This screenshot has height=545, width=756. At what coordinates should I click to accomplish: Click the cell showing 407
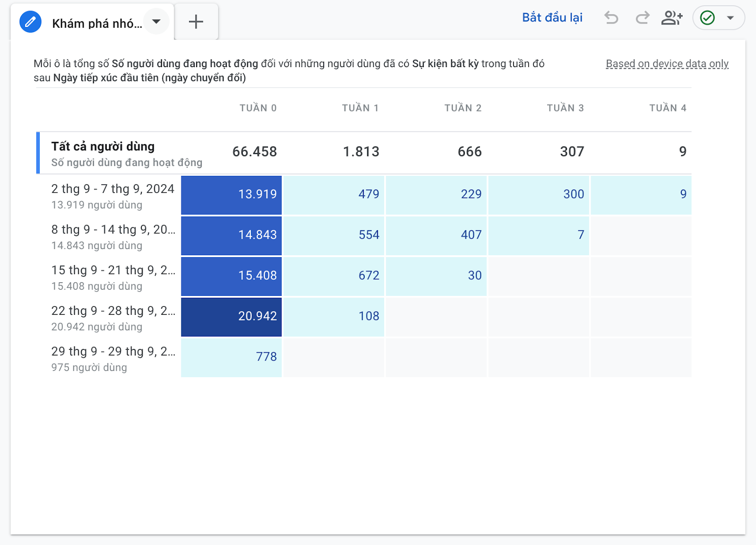[436, 235]
